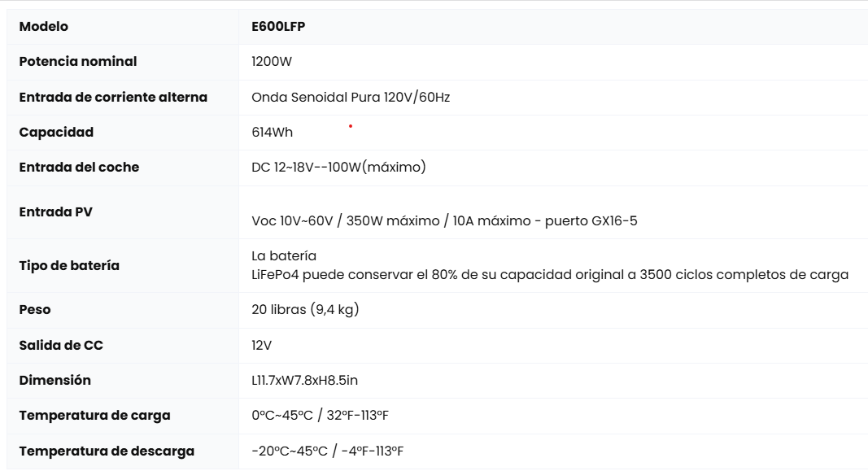
Task: Select the 614Wh capacity value
Action: tap(273, 133)
